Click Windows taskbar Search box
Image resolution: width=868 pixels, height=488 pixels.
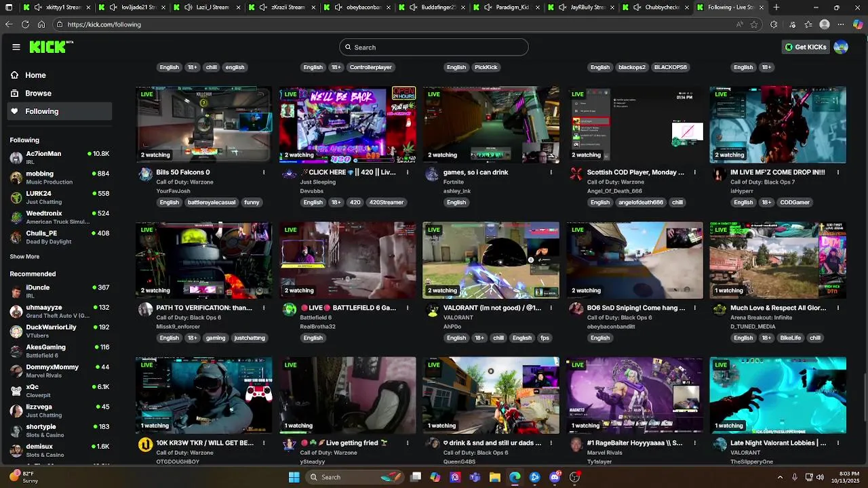point(354,477)
